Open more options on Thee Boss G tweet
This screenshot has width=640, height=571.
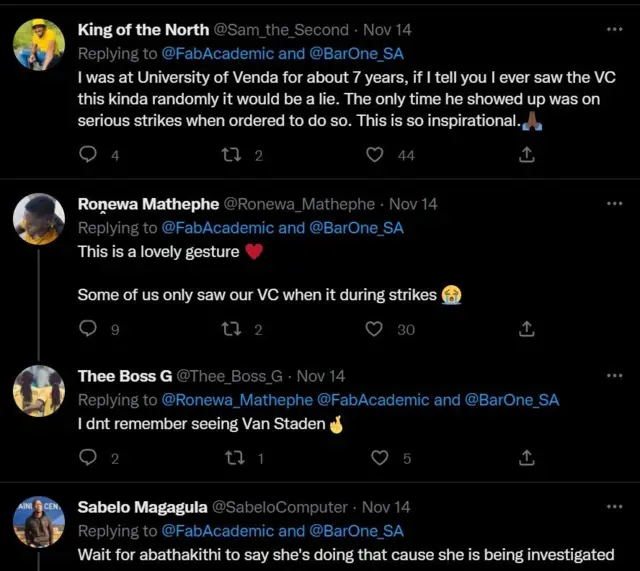(614, 376)
